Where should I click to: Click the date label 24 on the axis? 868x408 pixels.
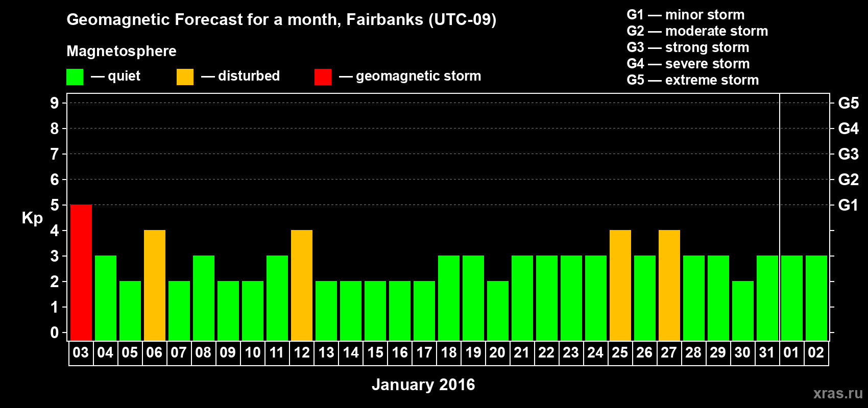[595, 352]
